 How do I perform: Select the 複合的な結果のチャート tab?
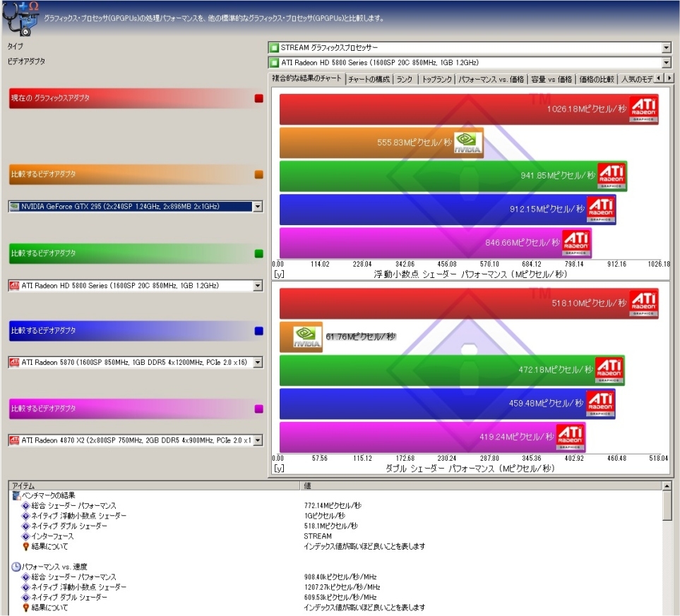click(306, 78)
